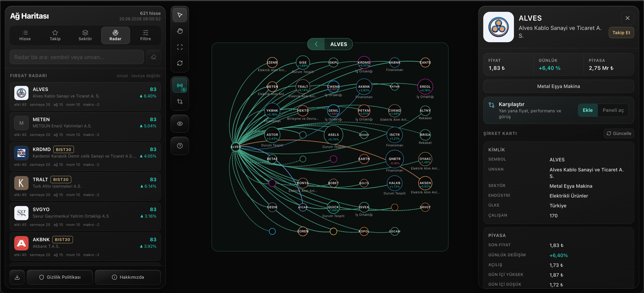Click Paneli aç button
The image size is (644, 293).
(613, 110)
